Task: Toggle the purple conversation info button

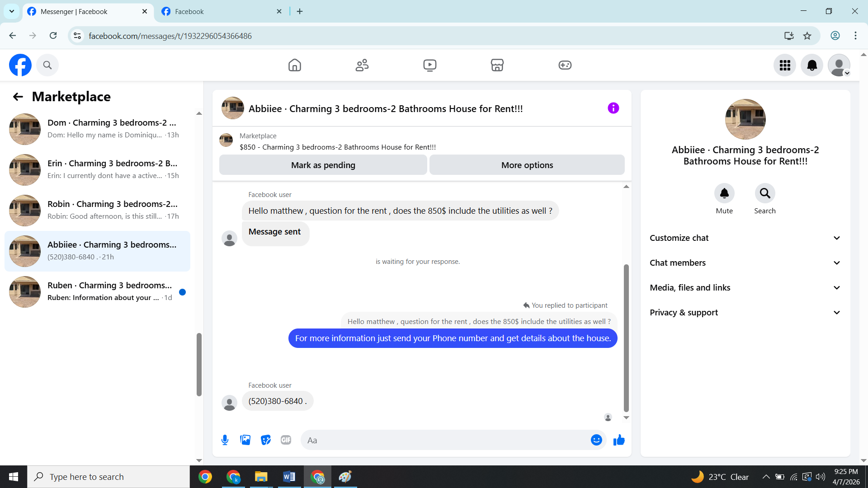Action: pos(613,108)
